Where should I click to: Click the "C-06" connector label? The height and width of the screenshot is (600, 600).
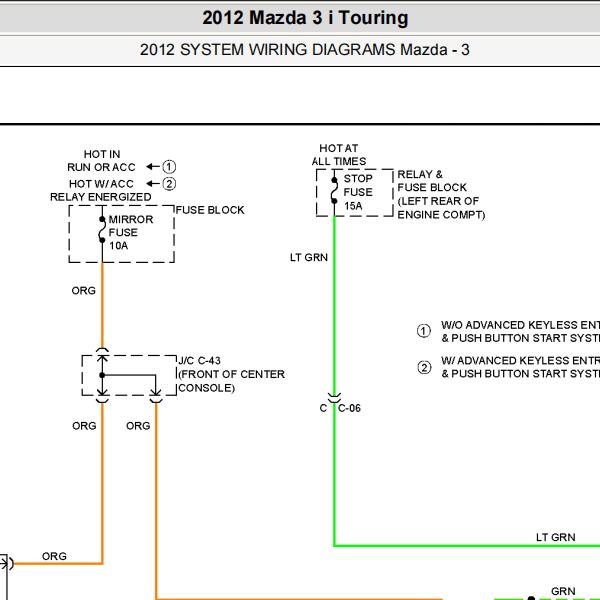pyautogui.click(x=349, y=408)
